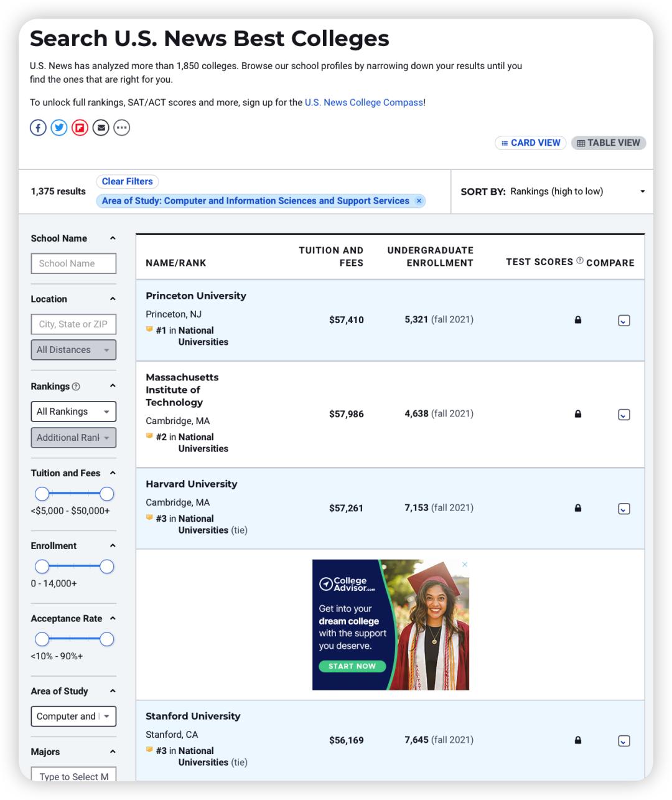Viewport: 672px width, 800px height.
Task: Click the lock icon in MIT's row
Action: pyautogui.click(x=578, y=414)
